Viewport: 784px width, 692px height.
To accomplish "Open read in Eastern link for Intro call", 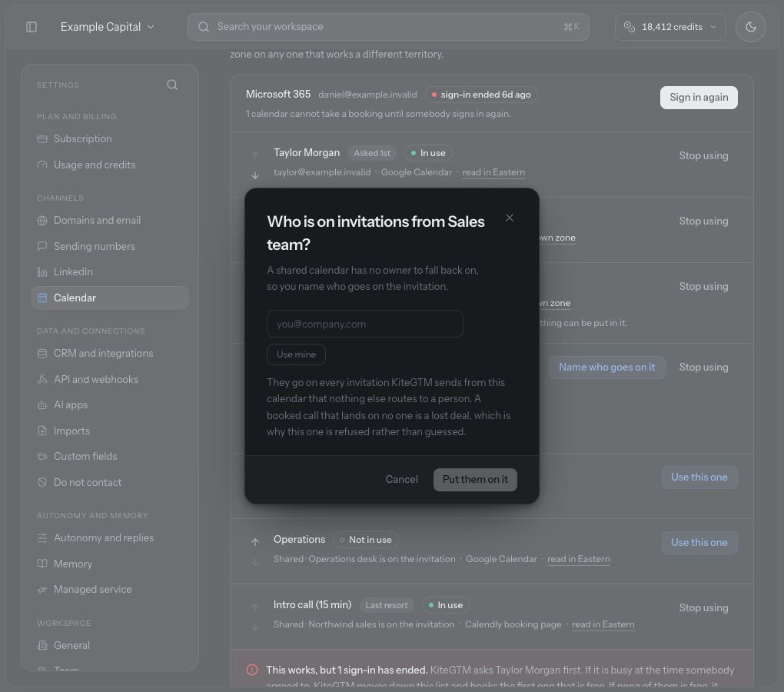I will pos(603,625).
